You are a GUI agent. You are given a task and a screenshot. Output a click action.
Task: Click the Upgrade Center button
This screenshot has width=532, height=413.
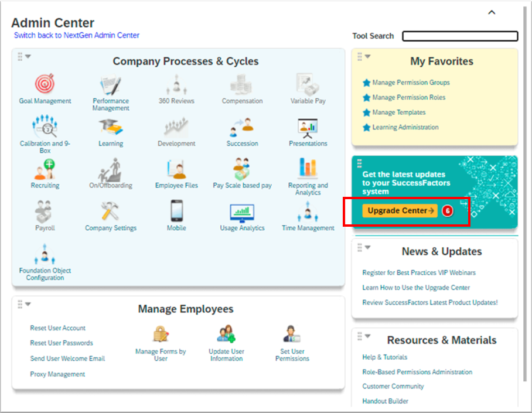tap(400, 211)
